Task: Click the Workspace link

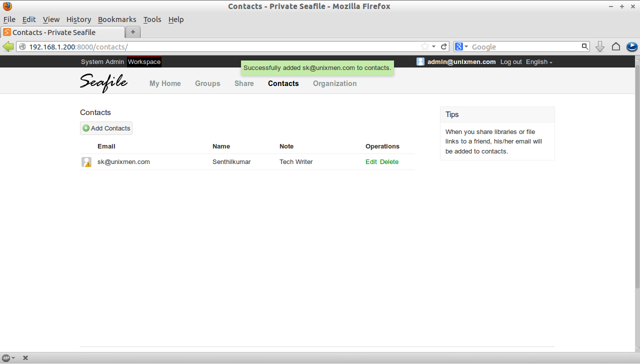Action: 144,62
